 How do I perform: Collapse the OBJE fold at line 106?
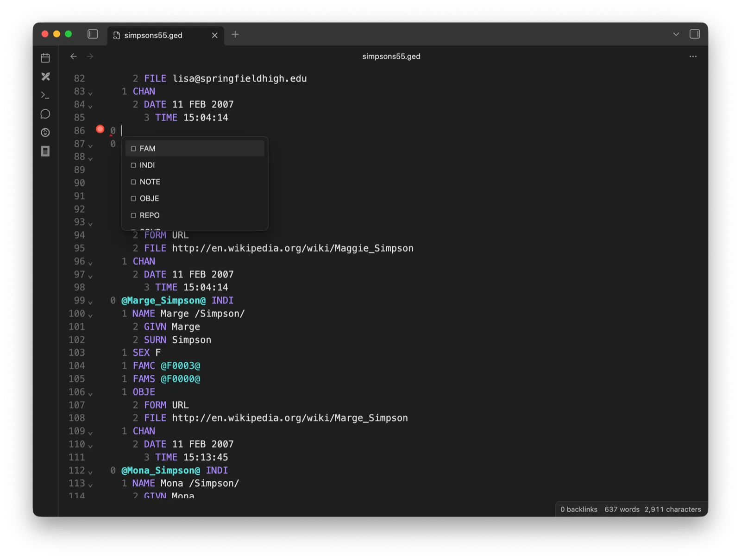(x=90, y=394)
